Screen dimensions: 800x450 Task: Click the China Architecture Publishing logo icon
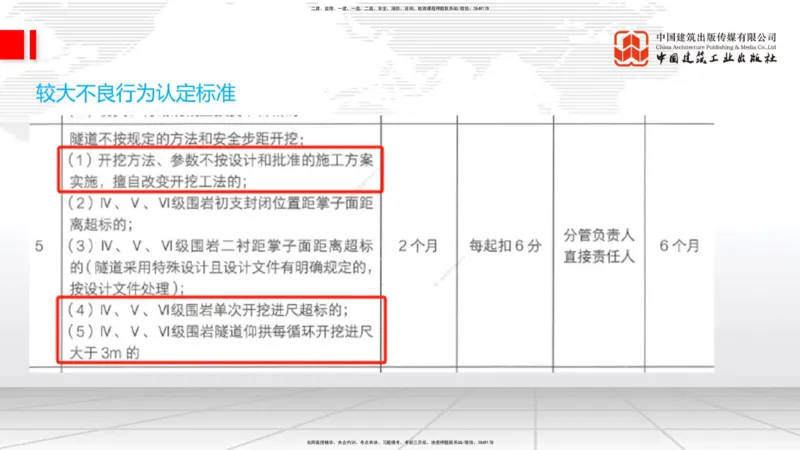pos(631,48)
